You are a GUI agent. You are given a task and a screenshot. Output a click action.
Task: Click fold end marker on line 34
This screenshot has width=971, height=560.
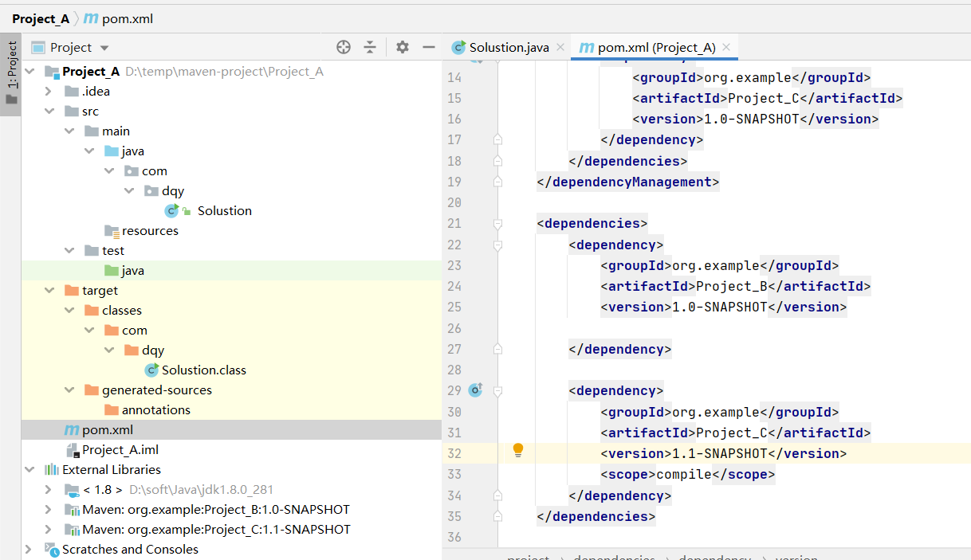(498, 495)
